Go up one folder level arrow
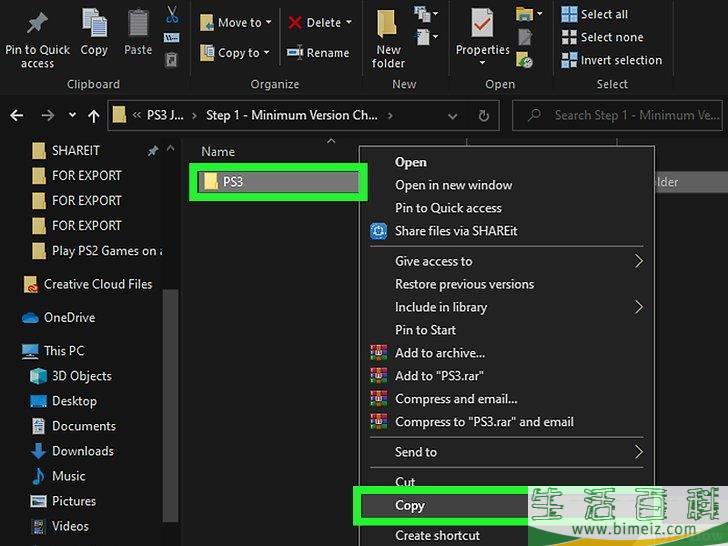This screenshot has height=546, width=728. (x=94, y=116)
